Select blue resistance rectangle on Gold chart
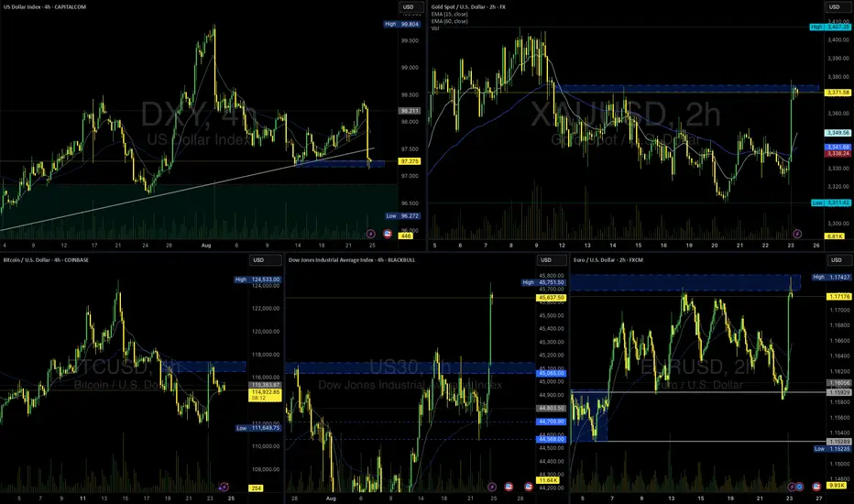854x504 pixels. (687, 88)
